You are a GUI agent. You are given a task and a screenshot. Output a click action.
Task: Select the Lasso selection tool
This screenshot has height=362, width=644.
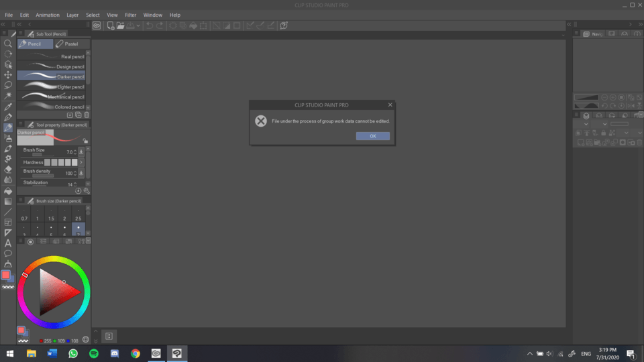point(8,85)
